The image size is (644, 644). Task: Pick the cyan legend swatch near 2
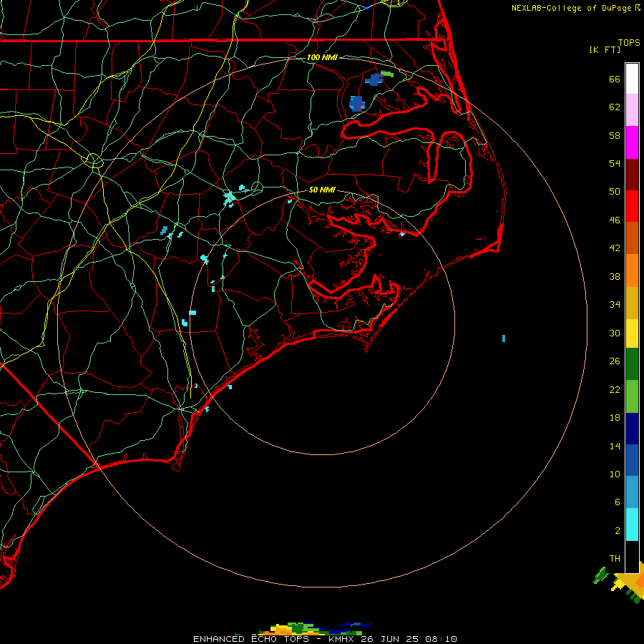tap(632, 525)
